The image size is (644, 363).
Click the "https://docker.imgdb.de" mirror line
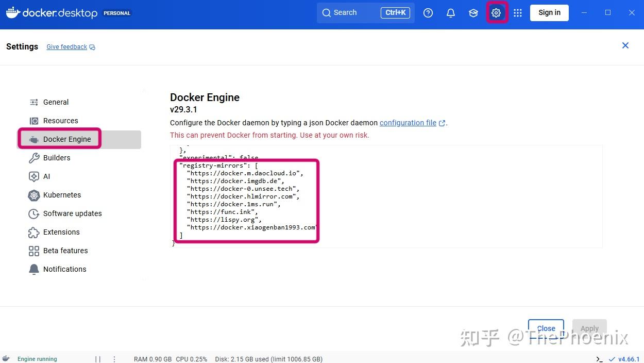pyautogui.click(x=235, y=181)
